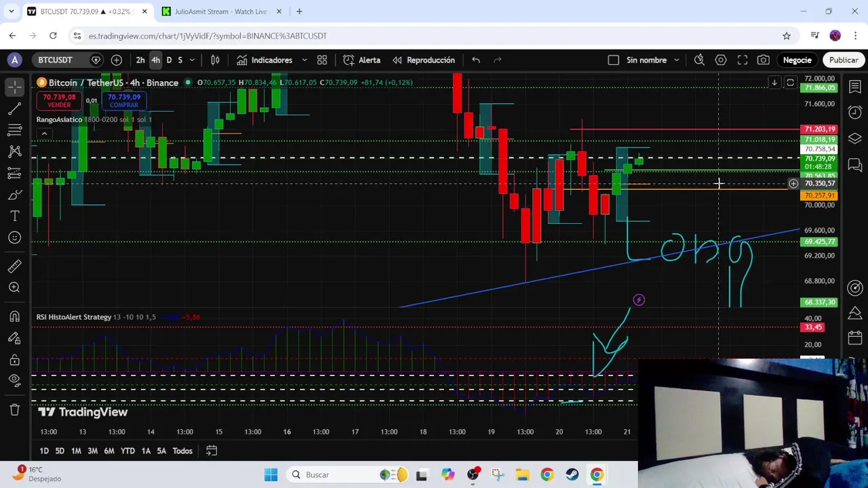Open Negocie trading panel

[x=797, y=60]
